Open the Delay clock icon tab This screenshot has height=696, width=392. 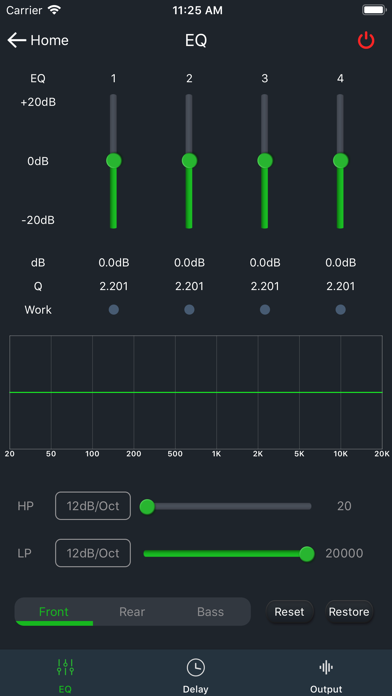[195, 667]
